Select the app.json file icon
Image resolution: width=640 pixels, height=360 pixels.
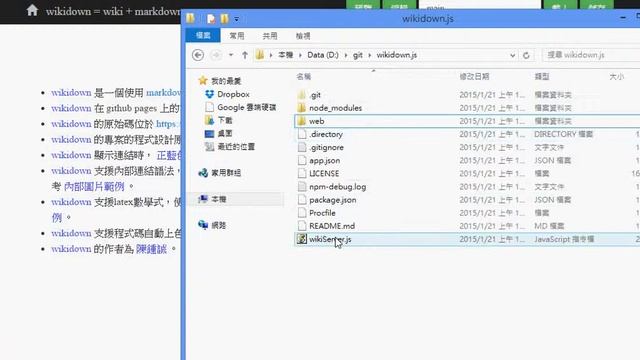pos(302,160)
